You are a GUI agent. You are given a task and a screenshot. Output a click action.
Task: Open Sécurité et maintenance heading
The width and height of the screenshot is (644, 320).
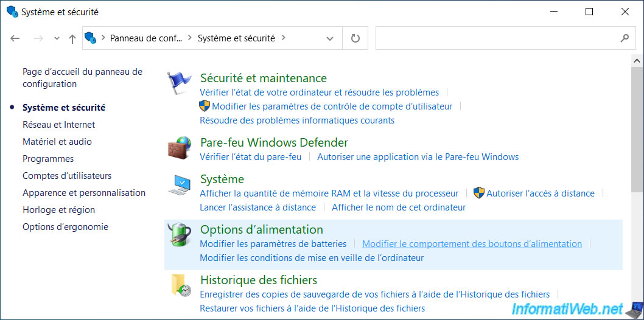pyautogui.click(x=264, y=77)
